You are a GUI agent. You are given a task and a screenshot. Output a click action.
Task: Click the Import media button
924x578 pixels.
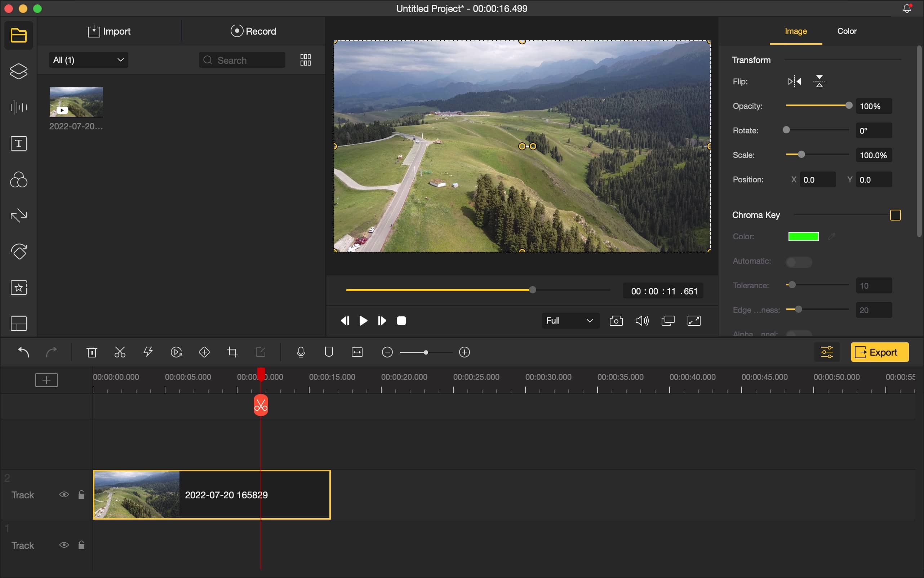point(108,31)
